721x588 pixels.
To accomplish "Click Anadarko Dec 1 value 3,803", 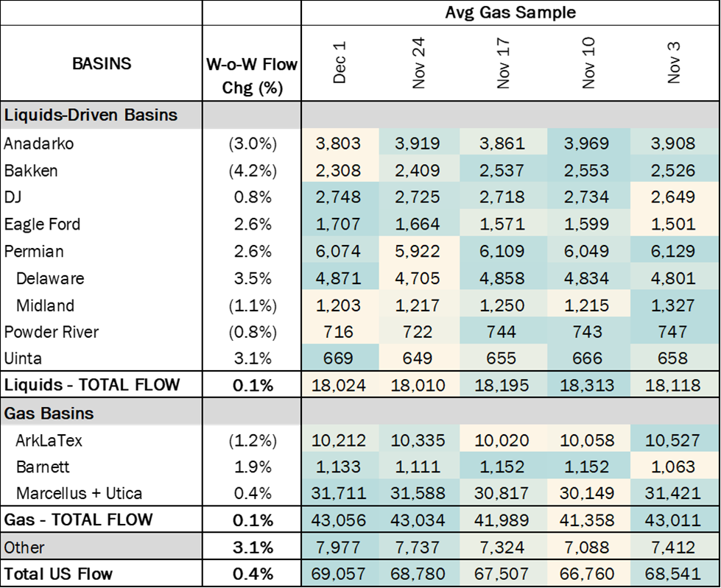I will [339, 144].
